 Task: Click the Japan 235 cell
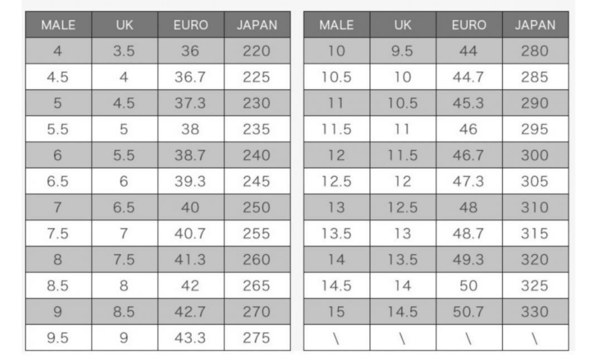click(257, 129)
